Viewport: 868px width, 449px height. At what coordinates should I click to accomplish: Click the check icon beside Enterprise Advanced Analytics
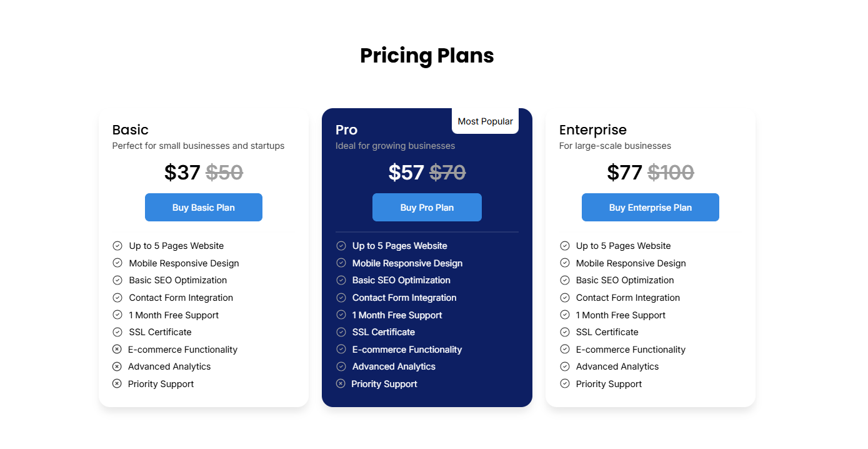coord(565,366)
